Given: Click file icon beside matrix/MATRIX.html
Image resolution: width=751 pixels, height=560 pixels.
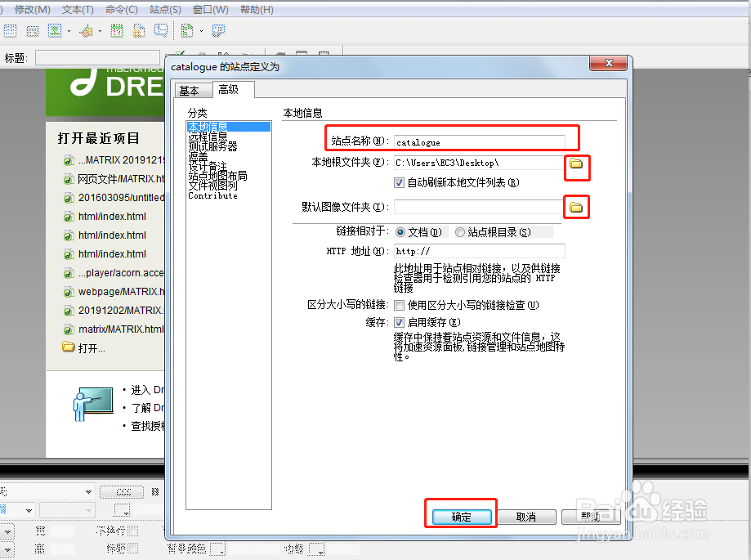Looking at the screenshot, I should (69, 329).
